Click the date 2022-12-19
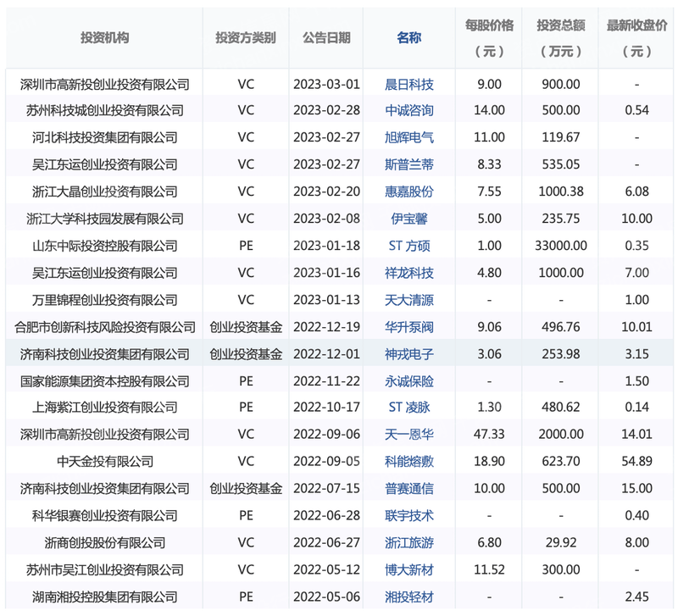Image resolution: width=678 pixels, height=616 pixels. point(326,327)
